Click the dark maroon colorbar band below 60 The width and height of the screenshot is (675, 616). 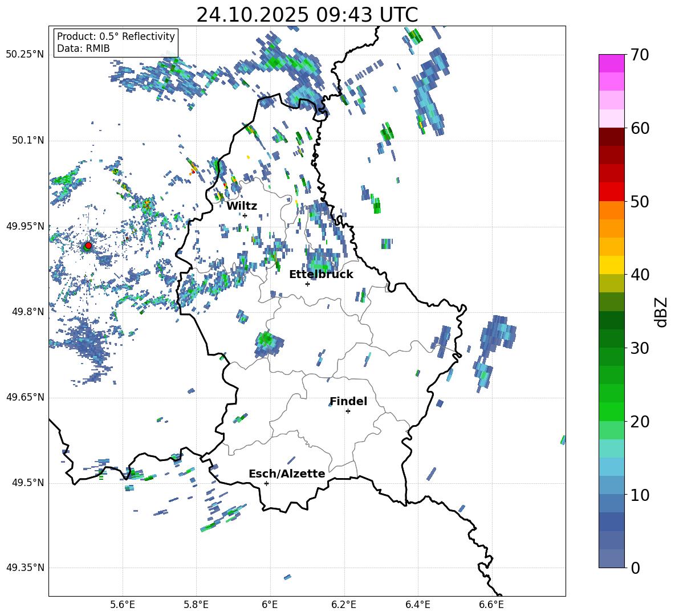(x=612, y=137)
